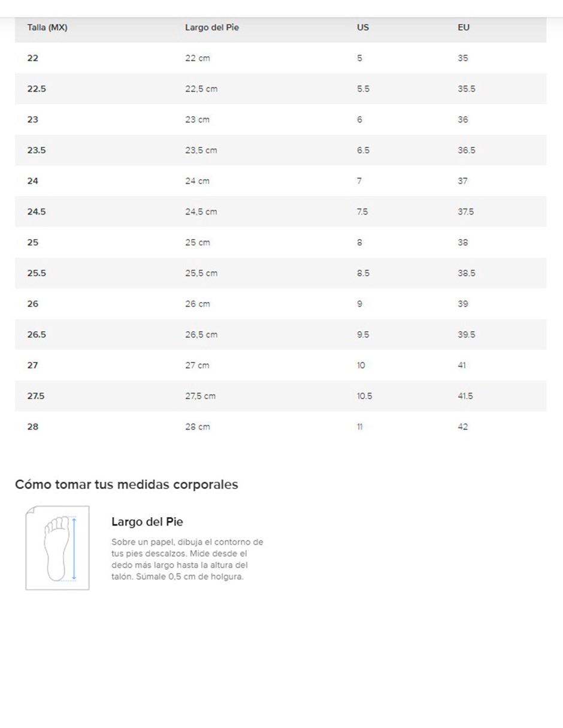
Task: Click the Largo del Pie instructions title
Action: 147,522
